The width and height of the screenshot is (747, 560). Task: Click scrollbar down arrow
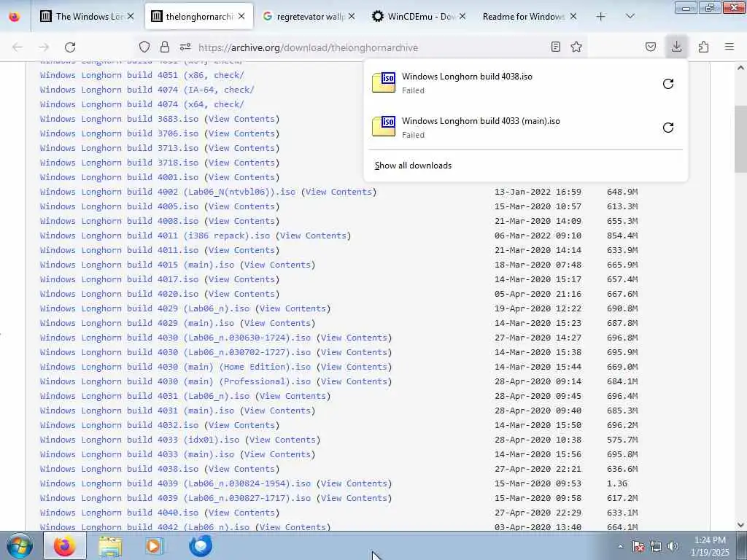click(x=740, y=525)
